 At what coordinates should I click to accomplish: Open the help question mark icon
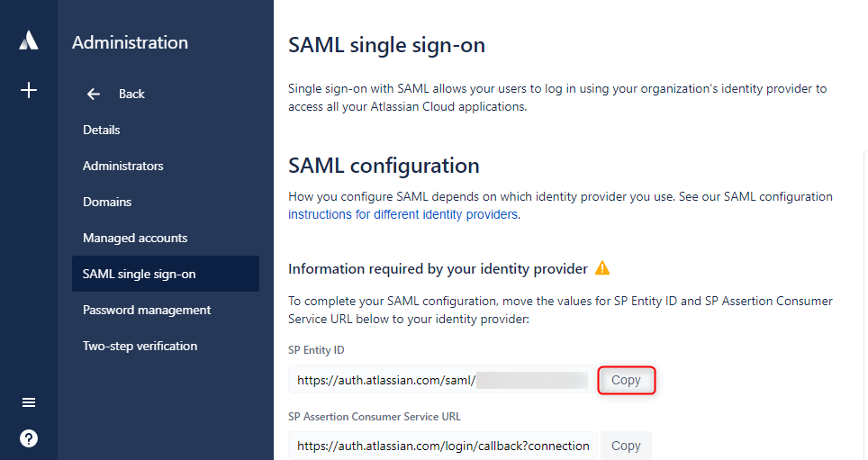(29, 438)
